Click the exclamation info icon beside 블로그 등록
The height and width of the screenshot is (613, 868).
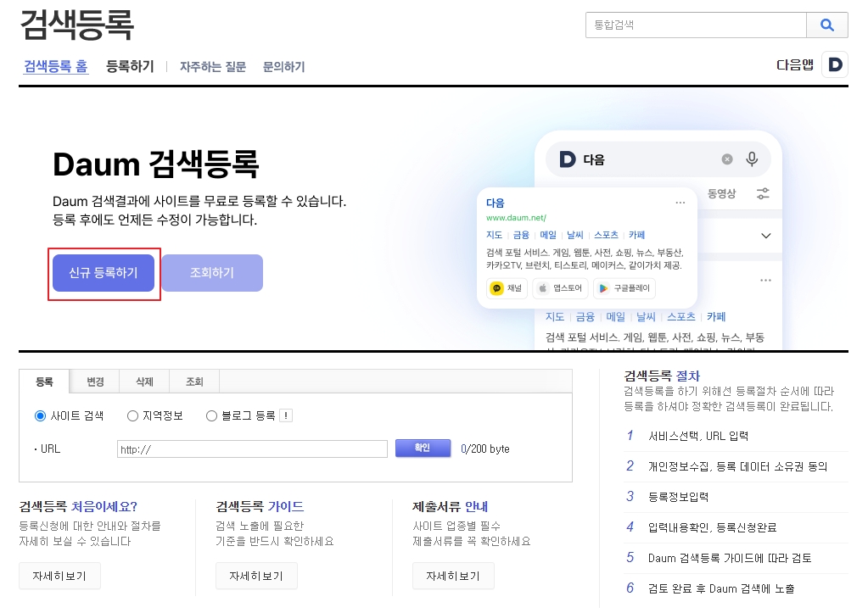[286, 415]
